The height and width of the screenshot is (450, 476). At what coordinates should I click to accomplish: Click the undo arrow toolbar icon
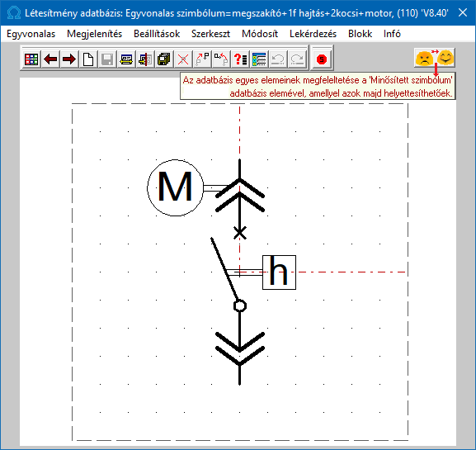coord(278,59)
